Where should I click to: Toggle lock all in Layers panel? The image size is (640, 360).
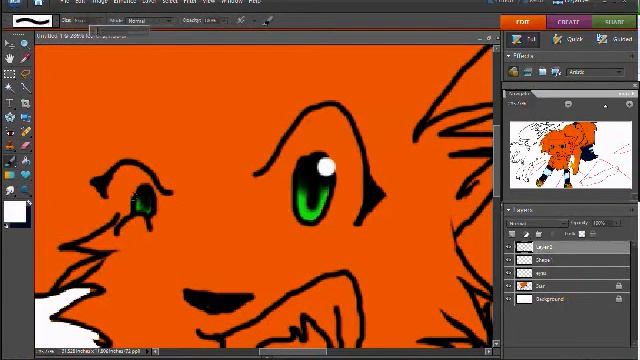[x=593, y=234]
